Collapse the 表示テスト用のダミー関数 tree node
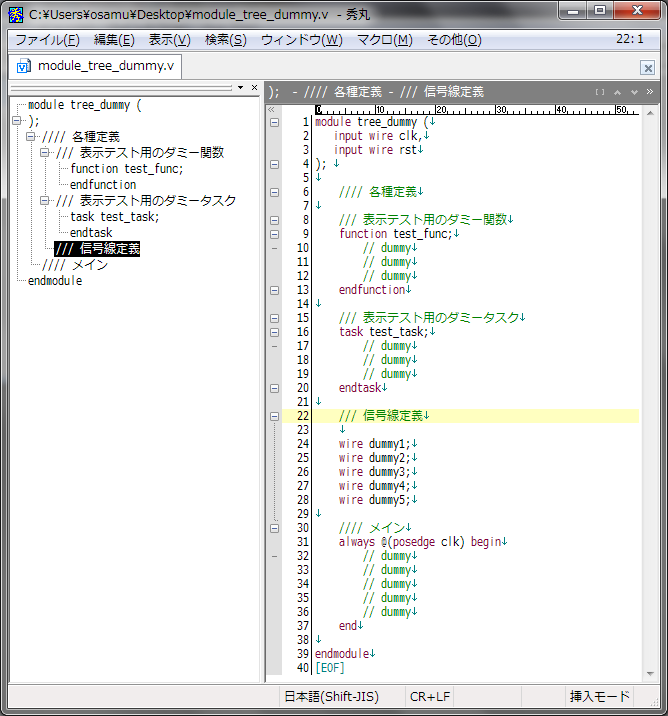The height and width of the screenshot is (716, 668). coord(45,153)
